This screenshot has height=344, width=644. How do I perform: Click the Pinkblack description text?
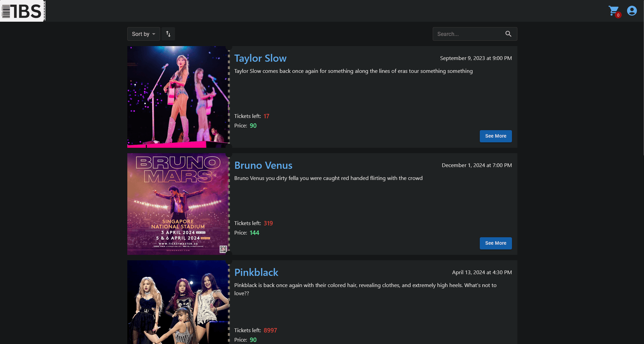(x=365, y=289)
